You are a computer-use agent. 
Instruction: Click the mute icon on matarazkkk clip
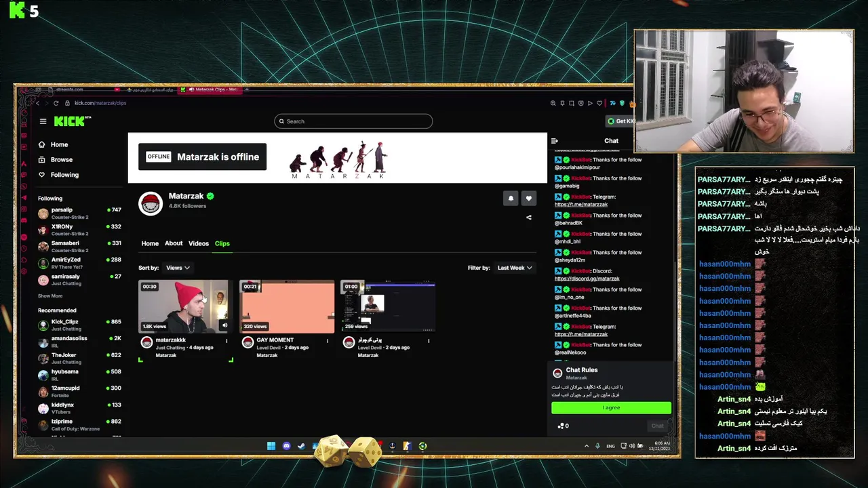click(224, 326)
